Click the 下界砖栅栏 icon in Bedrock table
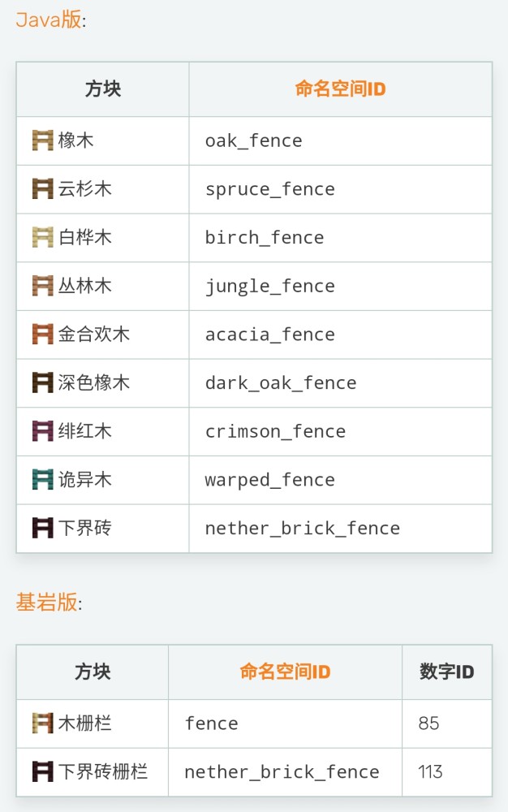The width and height of the screenshot is (508, 812). (x=42, y=771)
